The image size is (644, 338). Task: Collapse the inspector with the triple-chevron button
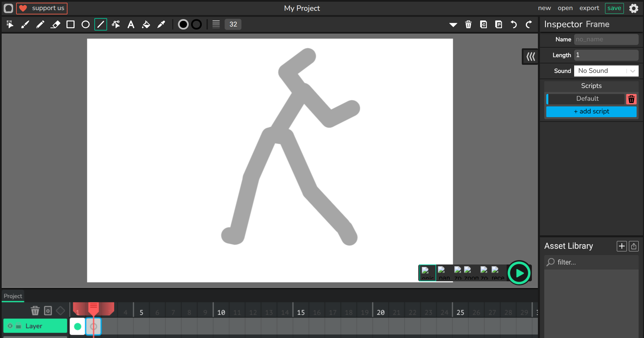click(x=531, y=56)
